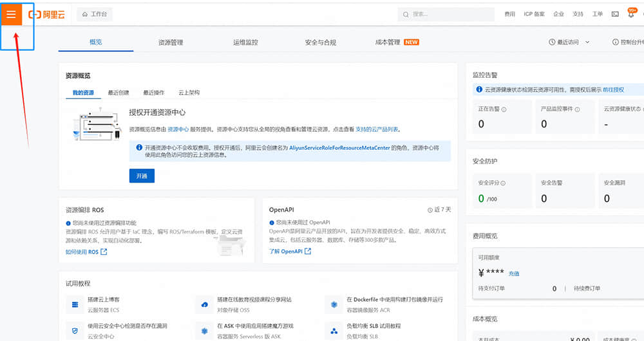This screenshot has height=341, width=644.
Task: Click the info icon in resource center notice
Action: (139, 148)
